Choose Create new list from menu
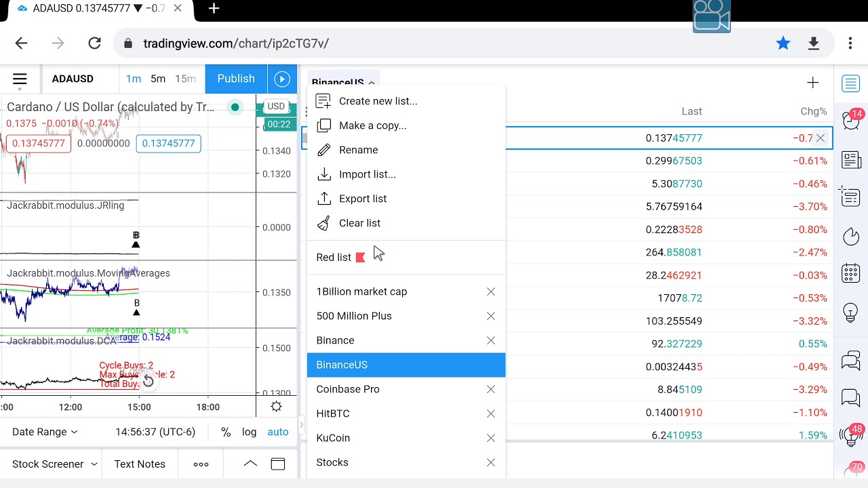 click(406, 101)
